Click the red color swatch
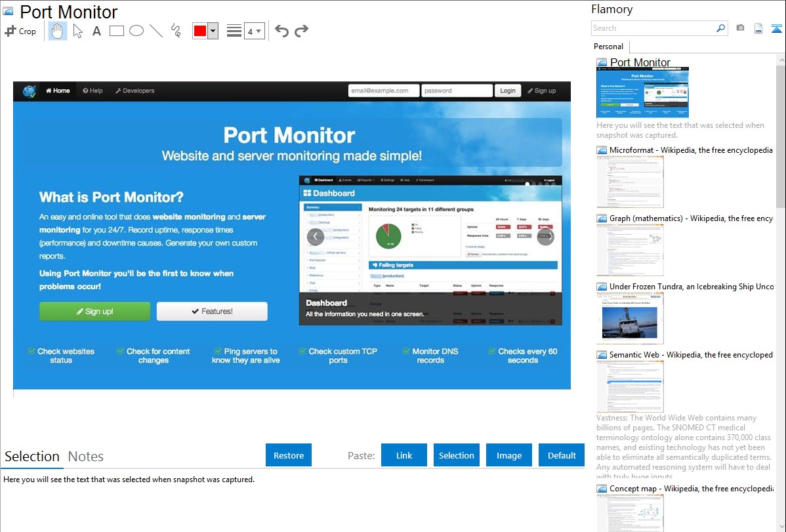This screenshot has width=786, height=532. coord(200,31)
